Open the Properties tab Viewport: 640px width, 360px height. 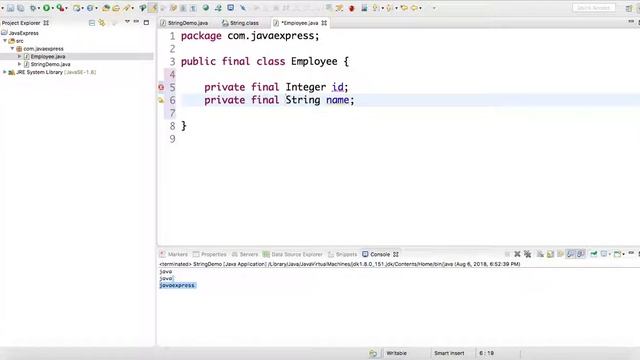[x=210, y=254]
